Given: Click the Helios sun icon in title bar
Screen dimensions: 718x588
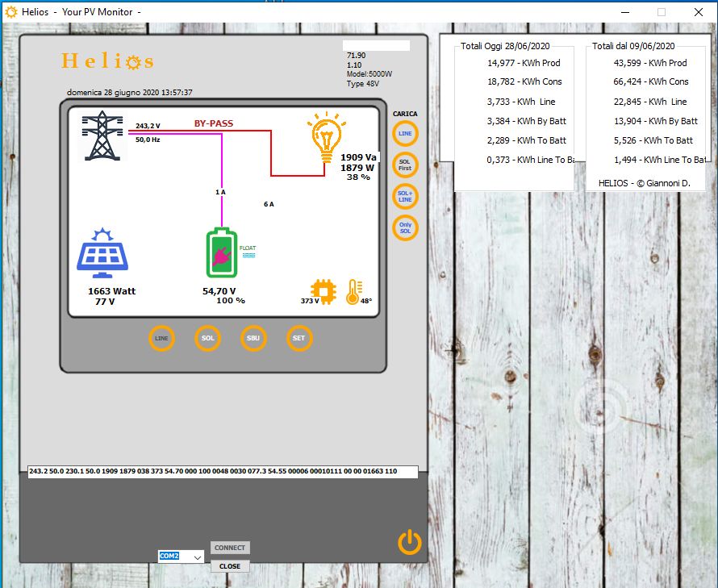Looking at the screenshot, I should tap(11, 12).
